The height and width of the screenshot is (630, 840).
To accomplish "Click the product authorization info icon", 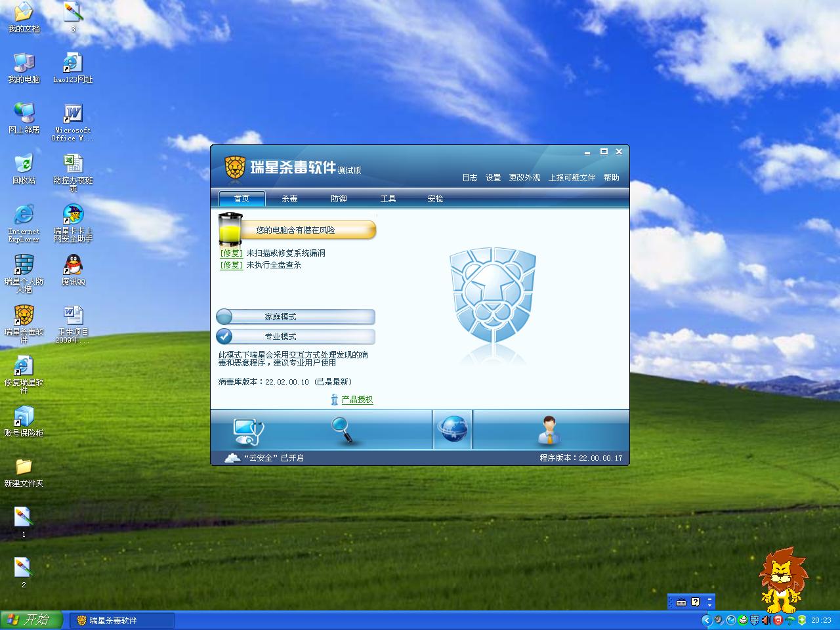I will (334, 399).
